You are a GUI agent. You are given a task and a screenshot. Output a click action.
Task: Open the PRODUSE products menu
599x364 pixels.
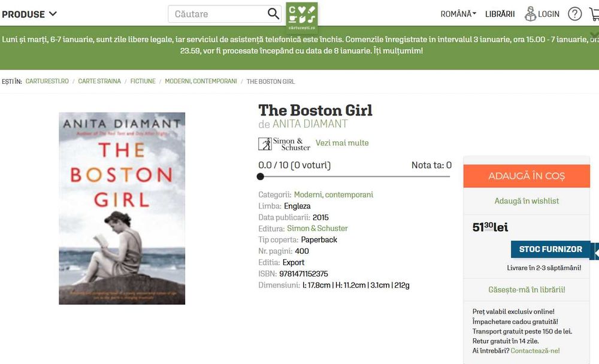29,14
